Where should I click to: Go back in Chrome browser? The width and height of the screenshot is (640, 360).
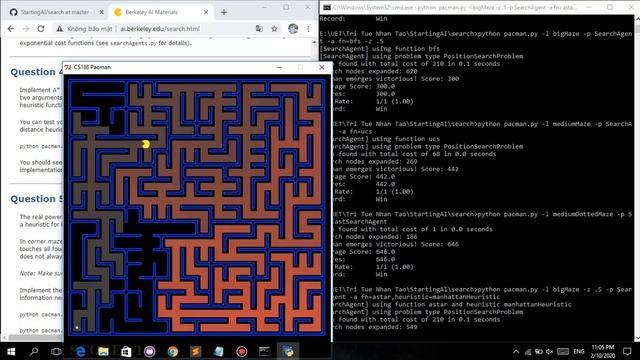click(11, 29)
